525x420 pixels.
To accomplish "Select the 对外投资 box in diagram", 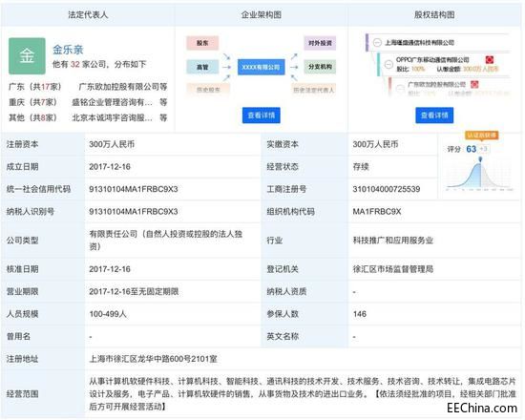I will tap(320, 43).
